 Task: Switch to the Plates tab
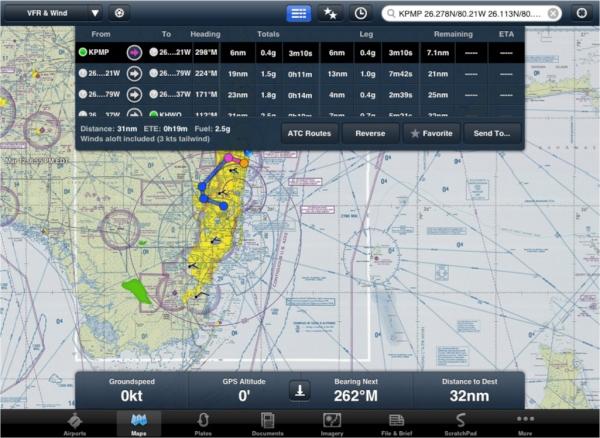pyautogui.click(x=203, y=424)
